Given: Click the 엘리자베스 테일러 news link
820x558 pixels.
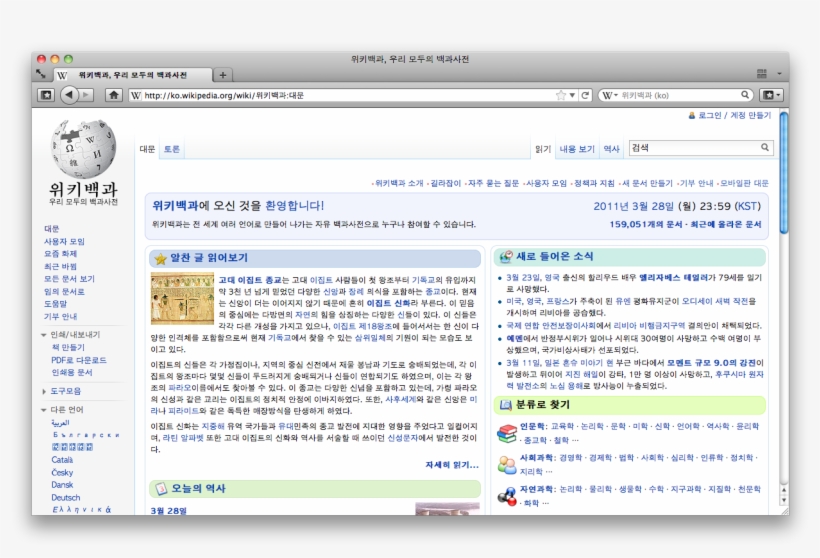Looking at the screenshot, I should click(x=673, y=277).
